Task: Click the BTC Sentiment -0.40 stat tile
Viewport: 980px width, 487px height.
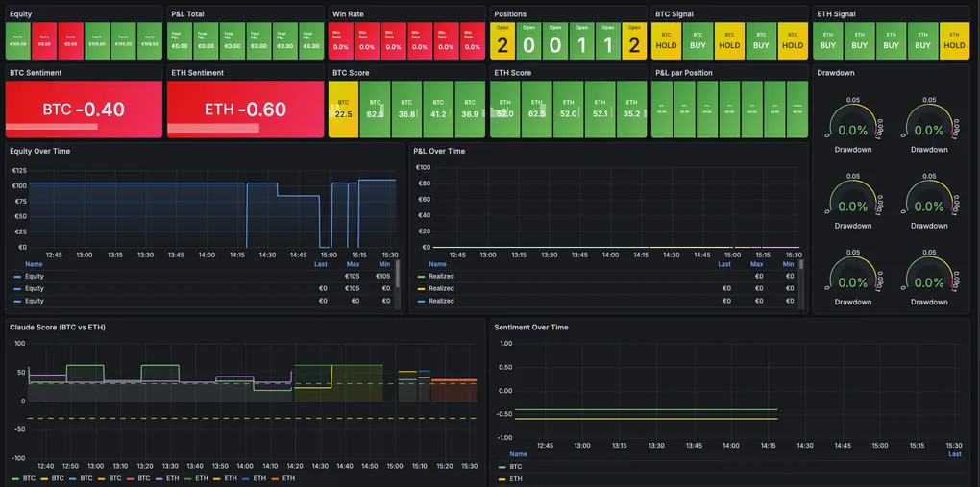Action: coord(84,110)
